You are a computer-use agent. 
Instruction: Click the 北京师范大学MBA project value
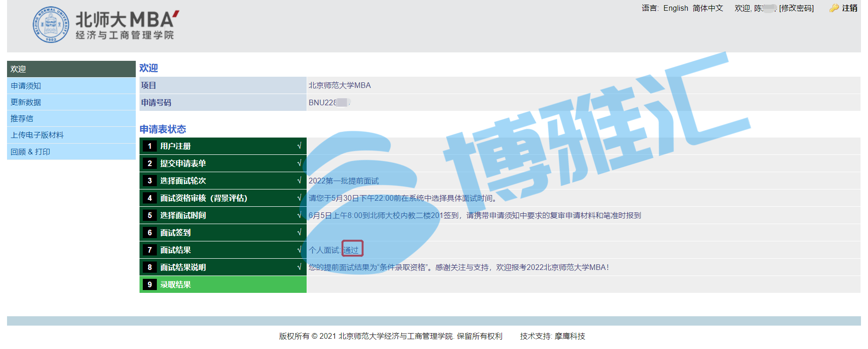(339, 85)
